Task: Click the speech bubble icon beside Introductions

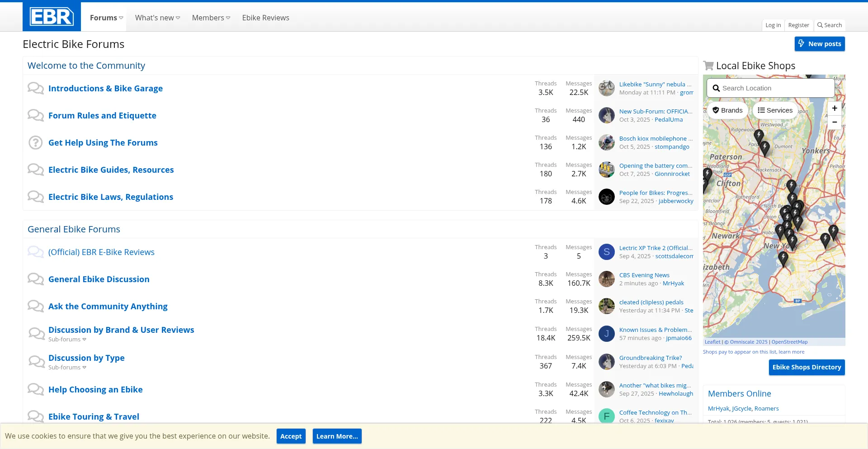Action: click(35, 88)
